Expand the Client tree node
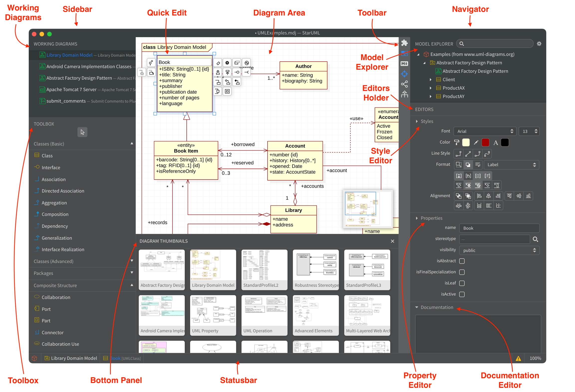 coord(431,80)
